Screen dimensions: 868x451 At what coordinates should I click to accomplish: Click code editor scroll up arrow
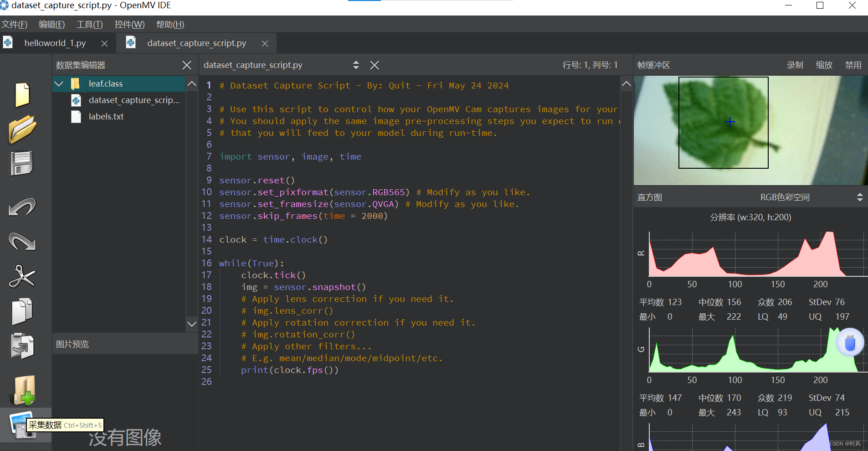click(x=627, y=84)
